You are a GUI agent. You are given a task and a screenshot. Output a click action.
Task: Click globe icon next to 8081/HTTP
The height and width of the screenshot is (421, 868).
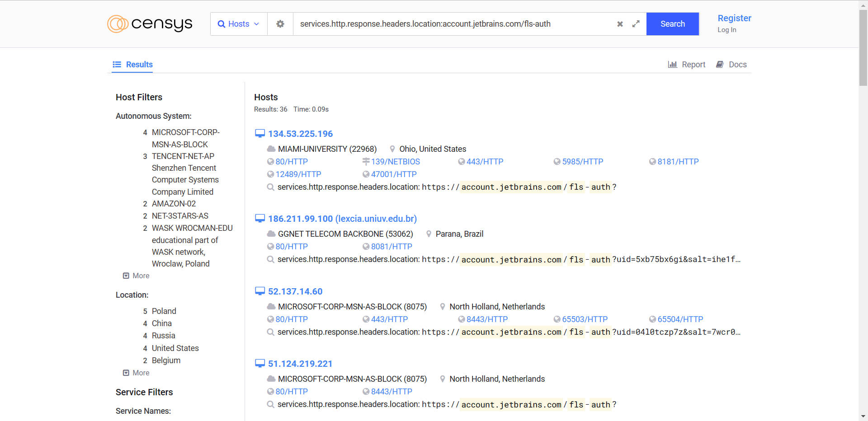pyautogui.click(x=366, y=247)
